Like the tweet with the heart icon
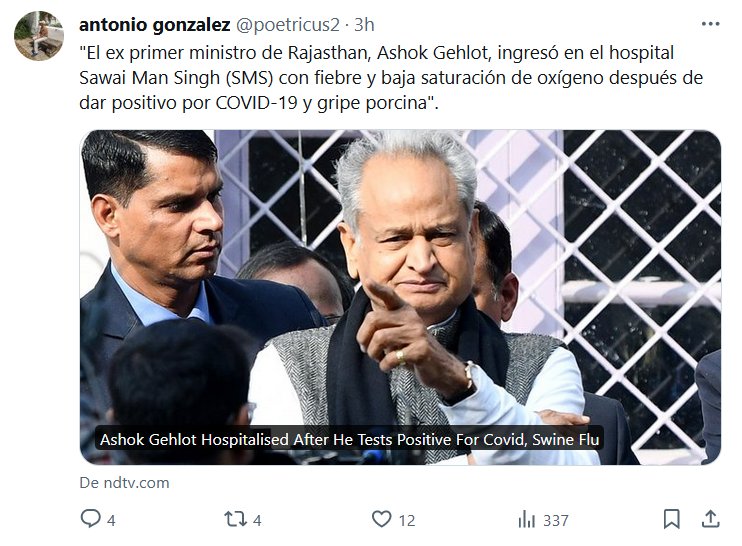Image resolution: width=742 pixels, height=546 pixels. [x=381, y=519]
